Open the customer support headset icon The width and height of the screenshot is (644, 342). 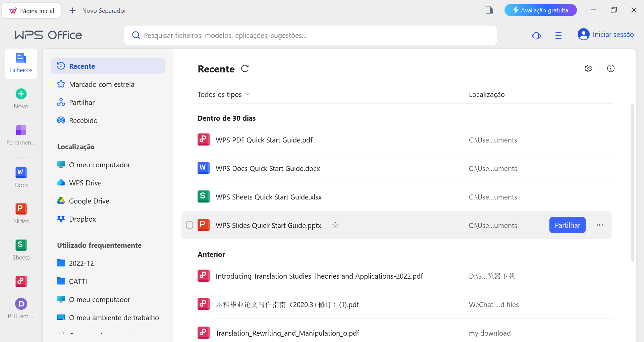tap(536, 35)
